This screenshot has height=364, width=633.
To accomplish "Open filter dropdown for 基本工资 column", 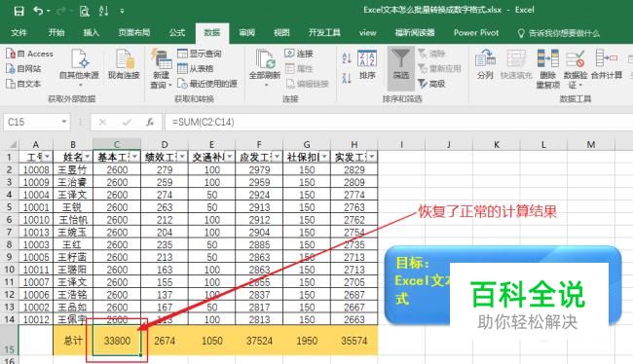I will 134,157.
